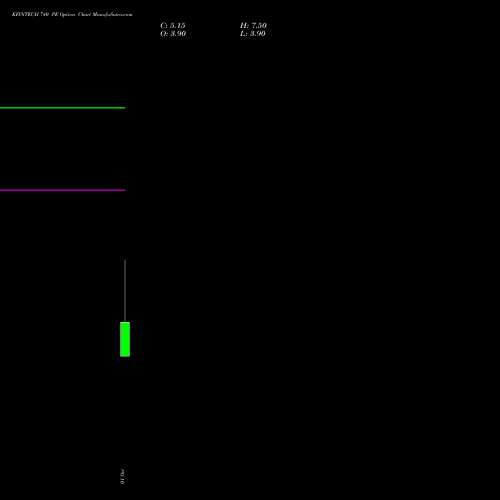The image size is (500, 500).
Task: Click the candlestick upper wick
Action: pos(125,291)
